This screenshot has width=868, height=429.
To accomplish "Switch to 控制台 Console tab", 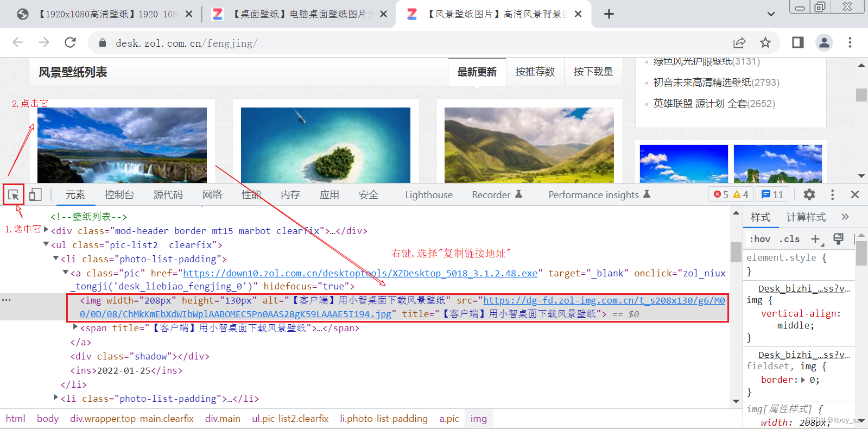I will [119, 194].
